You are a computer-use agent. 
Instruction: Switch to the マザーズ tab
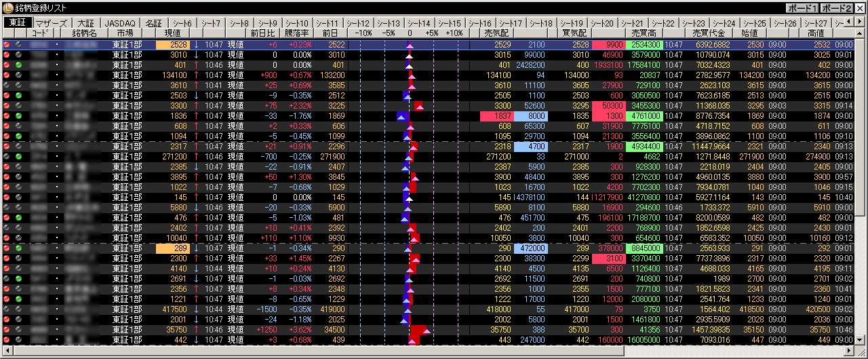point(51,23)
